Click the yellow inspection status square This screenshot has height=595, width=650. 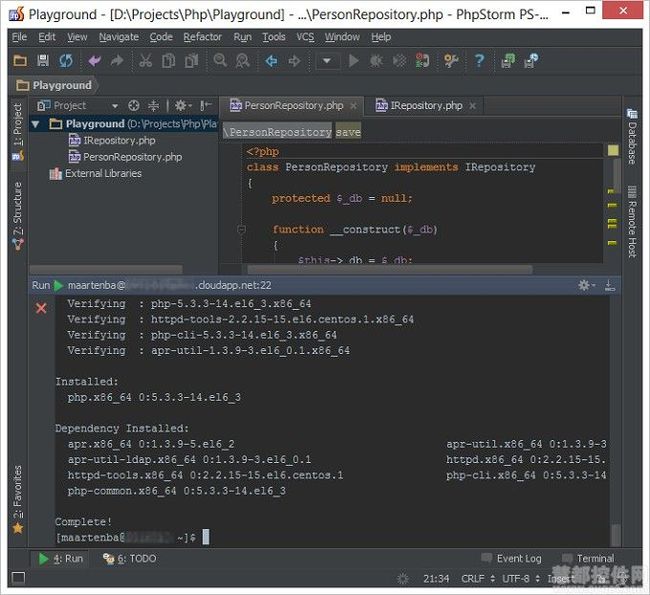click(x=613, y=150)
